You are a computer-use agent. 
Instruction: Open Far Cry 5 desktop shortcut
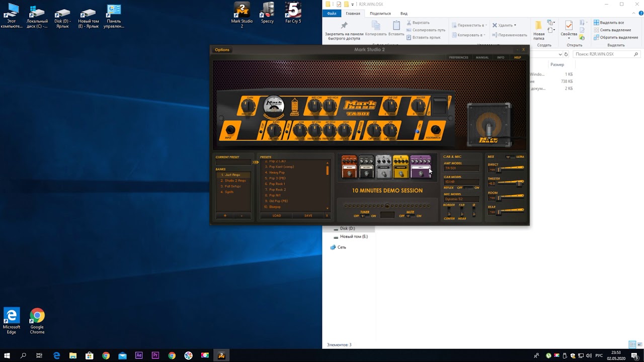coord(293,13)
